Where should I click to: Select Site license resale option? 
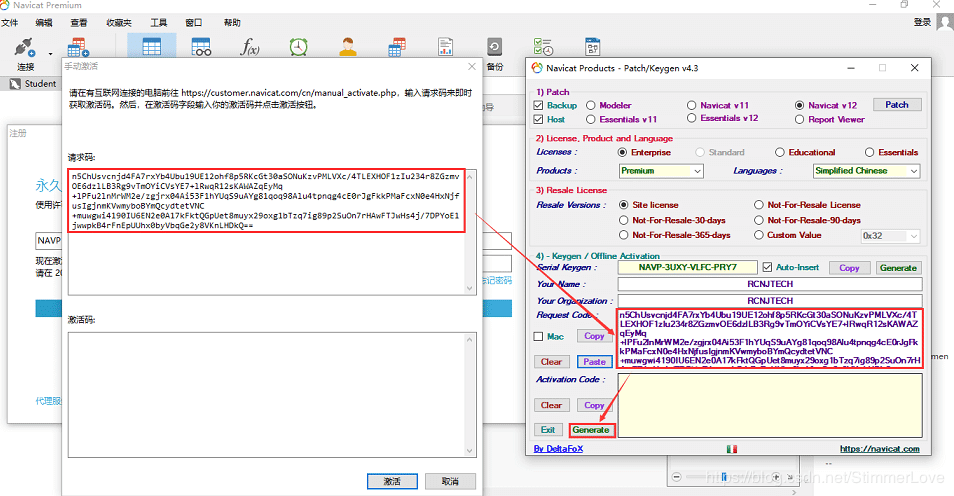pyautogui.click(x=624, y=205)
